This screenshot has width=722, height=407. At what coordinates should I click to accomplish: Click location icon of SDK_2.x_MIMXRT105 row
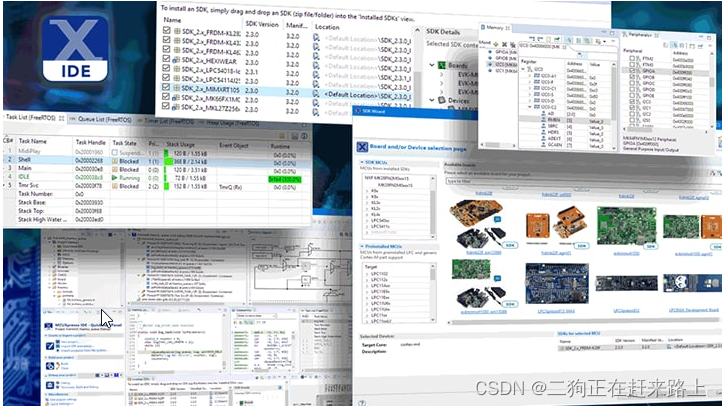[x=316, y=93]
